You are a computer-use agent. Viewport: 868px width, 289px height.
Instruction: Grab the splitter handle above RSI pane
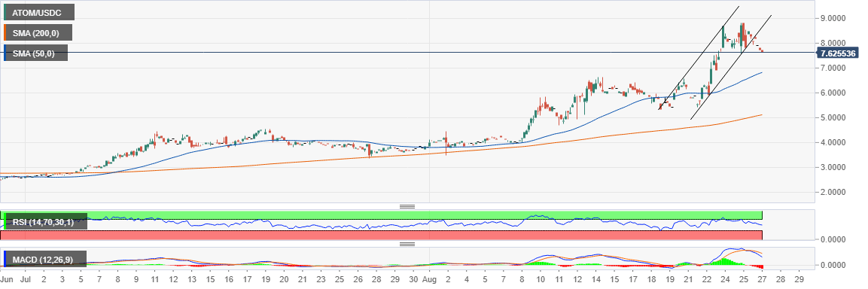pyautogui.click(x=407, y=207)
